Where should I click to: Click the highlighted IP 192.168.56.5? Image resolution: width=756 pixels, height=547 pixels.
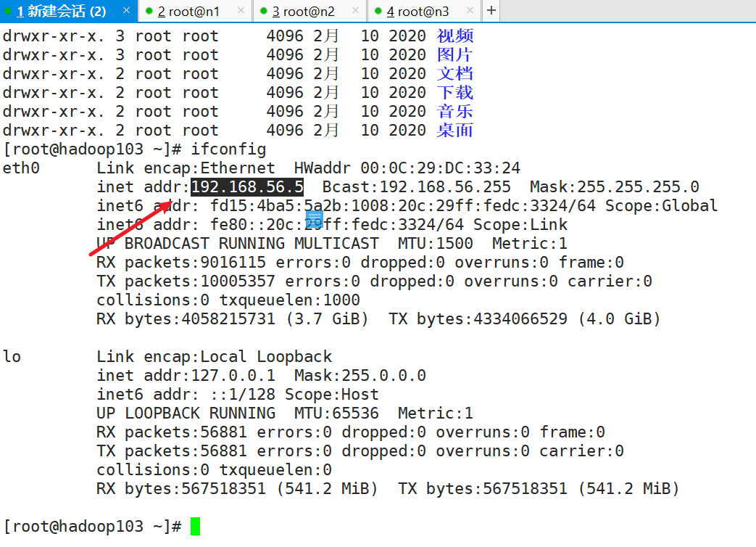(x=247, y=186)
